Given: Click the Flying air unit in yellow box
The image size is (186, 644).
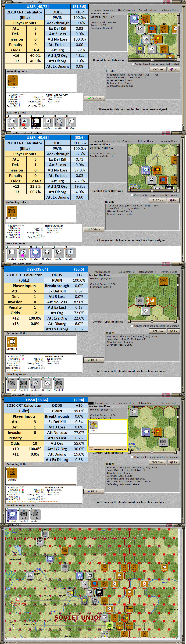Looking at the screenshot, I should click(94, 425).
